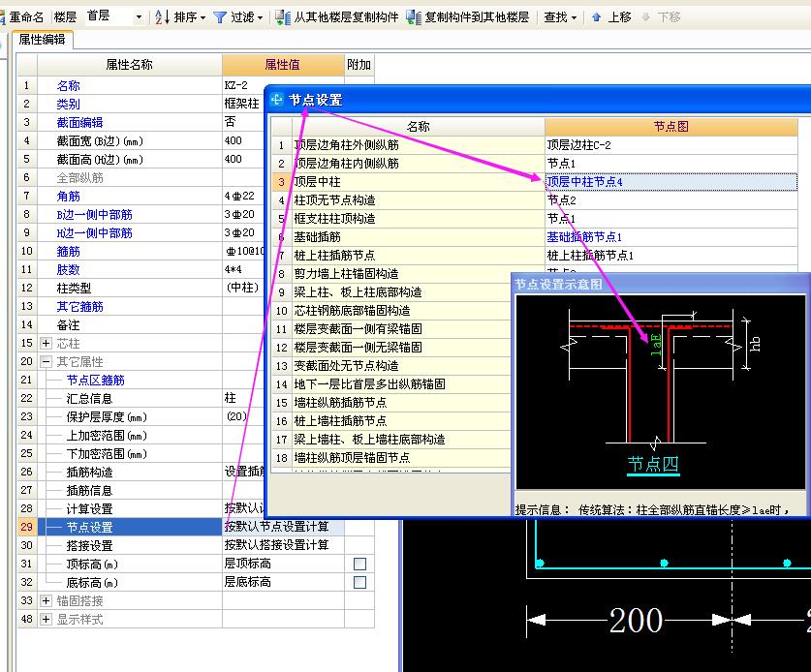The width and height of the screenshot is (811, 672).
Task: Open the 楼层 首层 floor dropdown
Action: click(x=139, y=17)
